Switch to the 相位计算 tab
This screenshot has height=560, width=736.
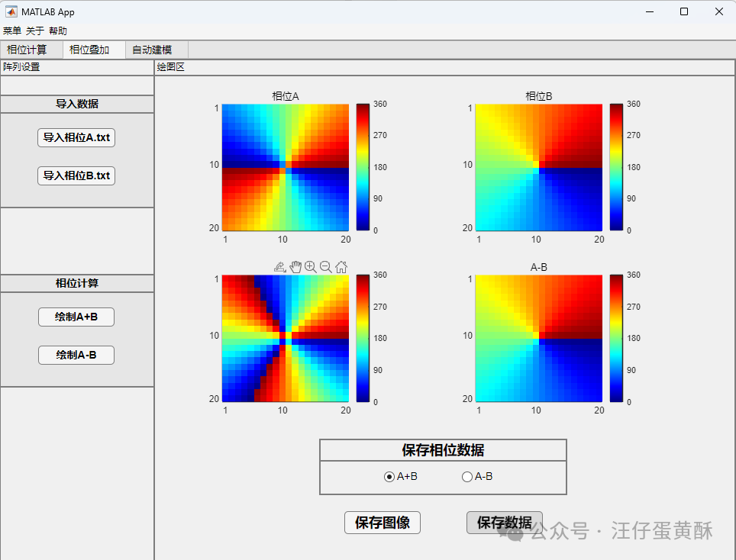click(x=31, y=50)
